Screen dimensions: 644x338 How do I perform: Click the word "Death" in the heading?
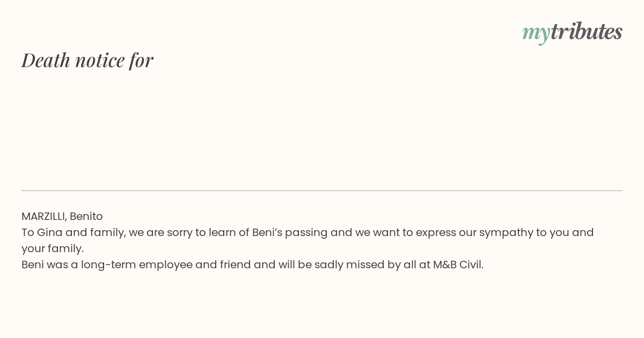(x=46, y=60)
